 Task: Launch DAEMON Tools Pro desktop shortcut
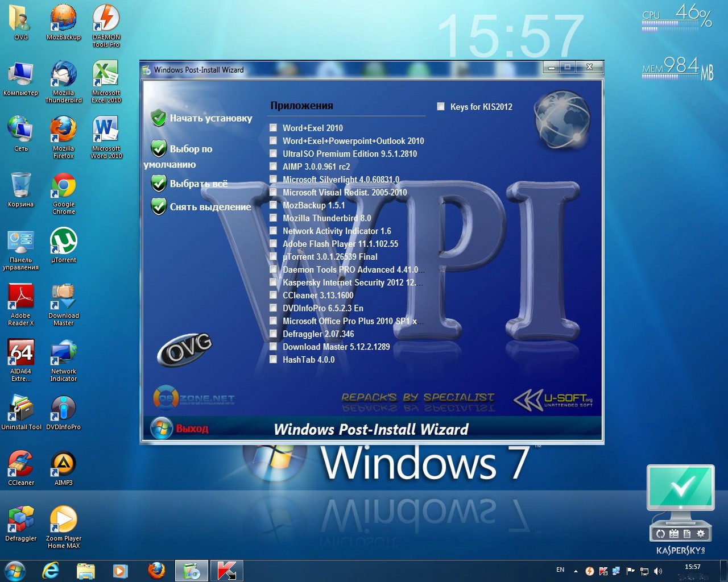[x=106, y=26]
